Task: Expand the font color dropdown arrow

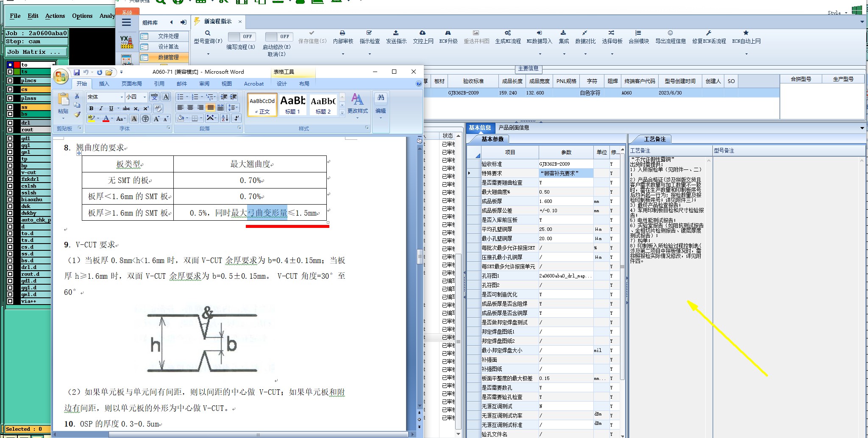Action: click(112, 119)
